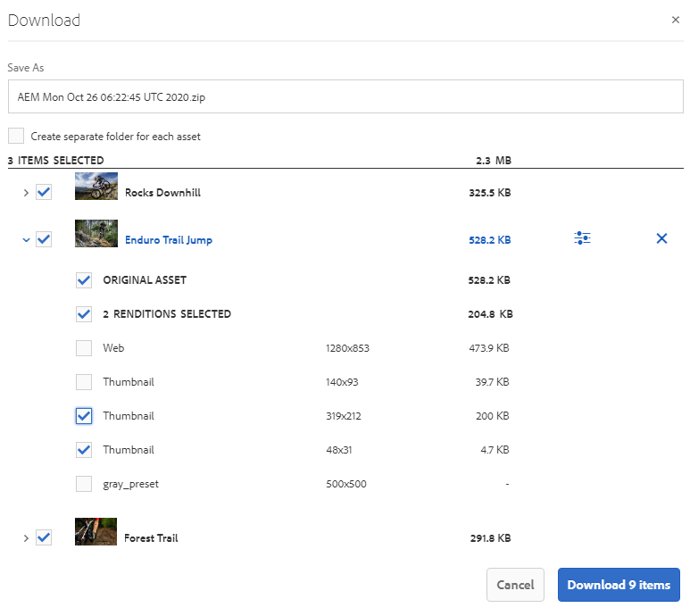Collapse the Enduro Trail Jump row
The image size is (690, 616).
coord(26,240)
